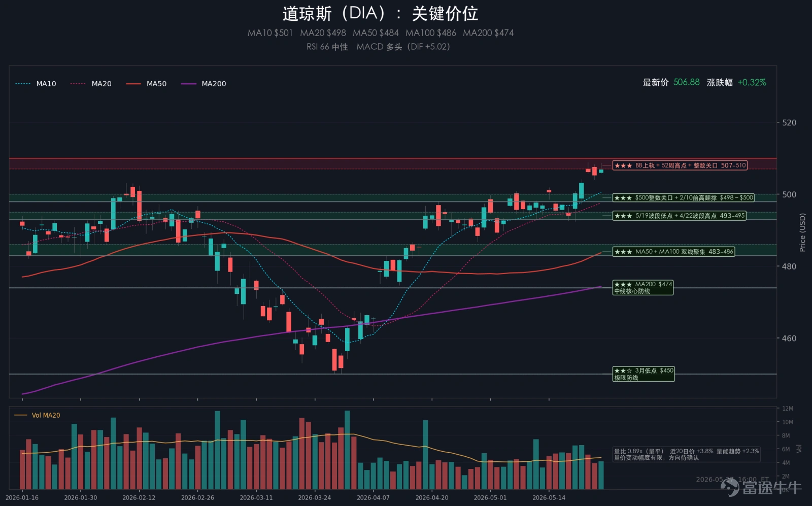The height and width of the screenshot is (506, 812).
Task: Click the MA200 $474 中线核心防线 annotation
Action: click(x=643, y=288)
